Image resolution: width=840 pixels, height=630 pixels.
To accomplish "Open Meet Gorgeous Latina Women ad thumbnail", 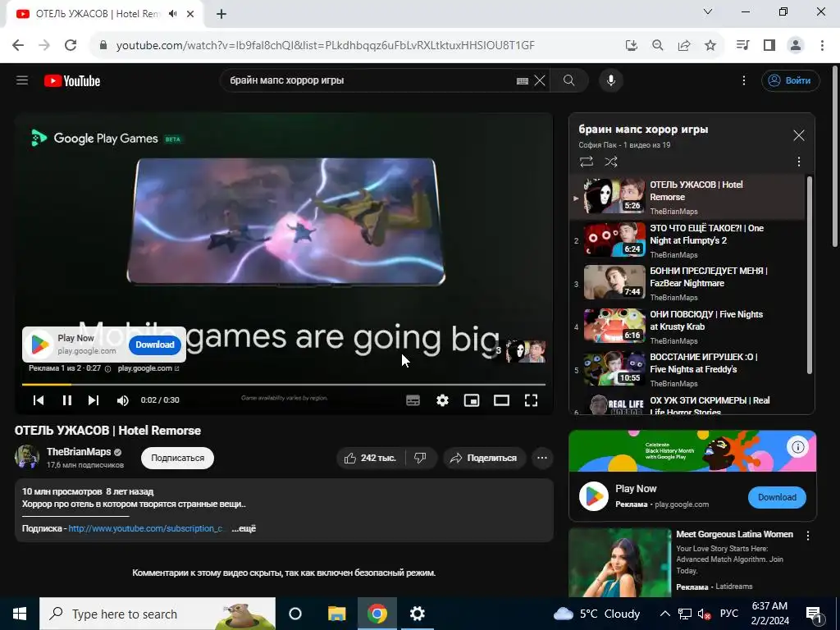I will 620,563.
